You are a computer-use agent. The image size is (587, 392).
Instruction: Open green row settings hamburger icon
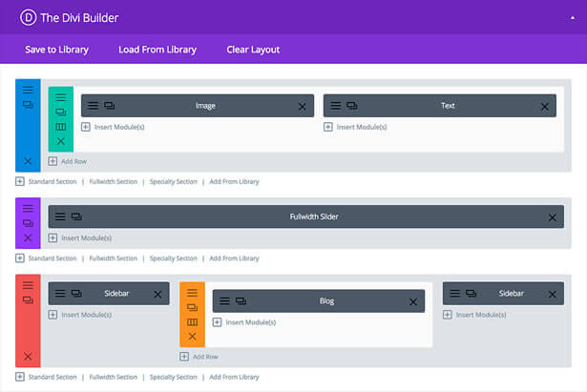click(61, 97)
